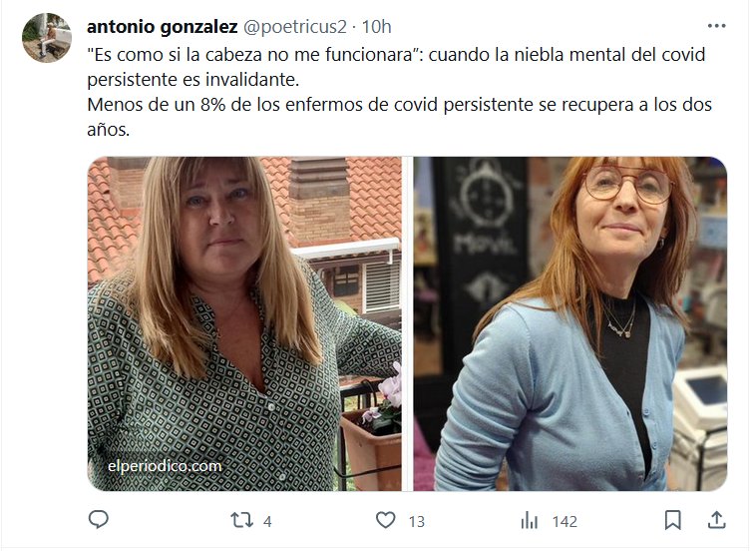Open antonio gonzalez's profile avatar
The width and height of the screenshot is (756, 551).
[x=47, y=38]
